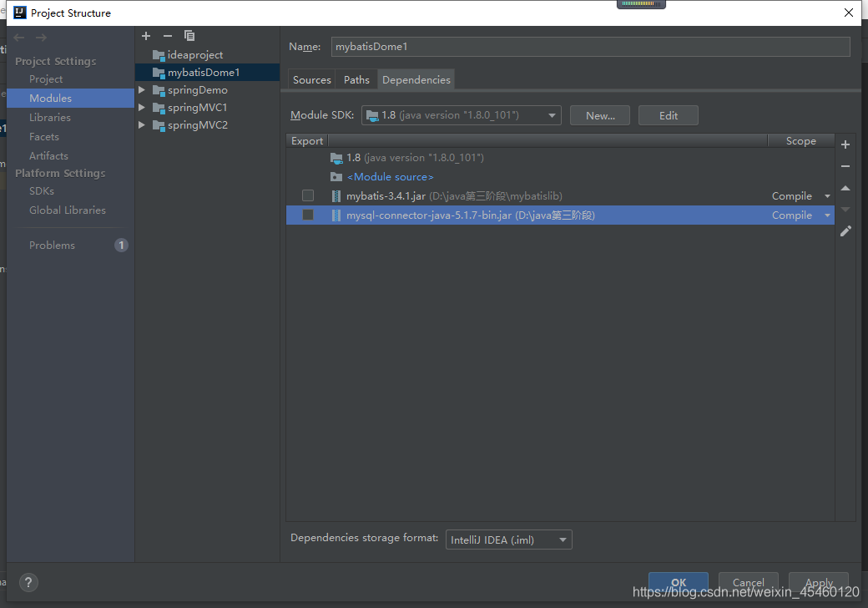
Task: Open help with the question mark icon
Action: 28,582
